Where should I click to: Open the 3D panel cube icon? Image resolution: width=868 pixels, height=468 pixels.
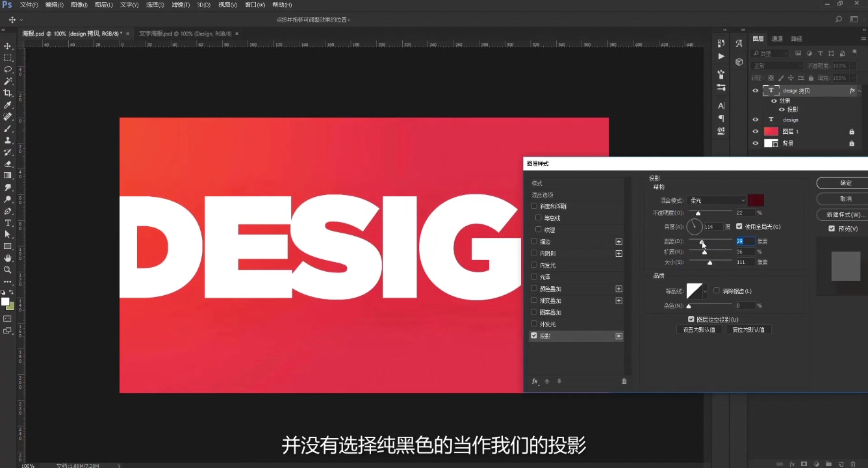(739, 62)
